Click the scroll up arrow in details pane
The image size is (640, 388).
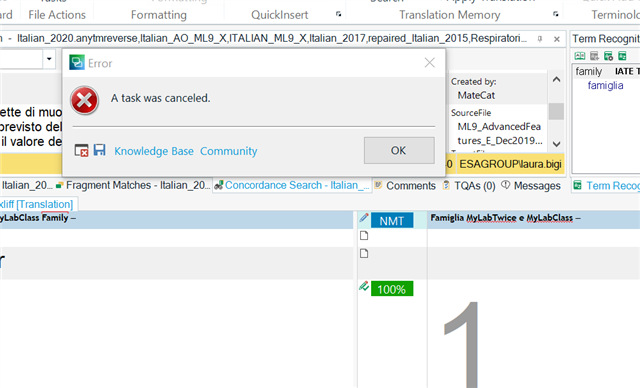click(556, 80)
